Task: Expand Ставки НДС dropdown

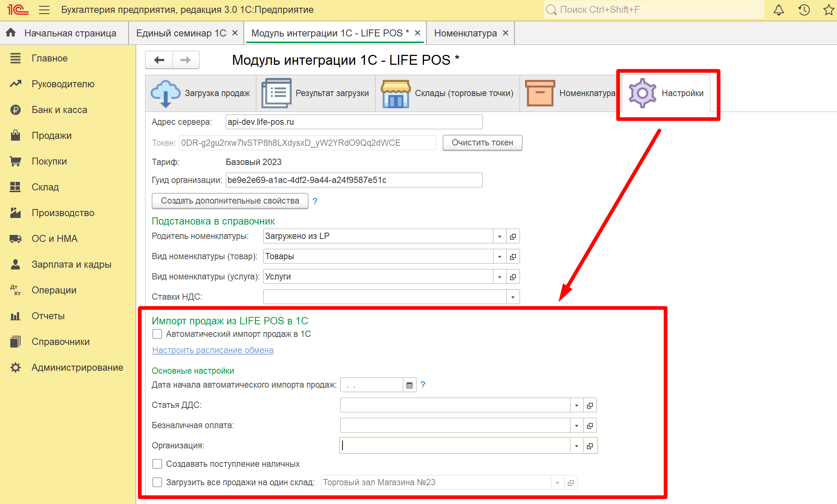Action: [513, 297]
